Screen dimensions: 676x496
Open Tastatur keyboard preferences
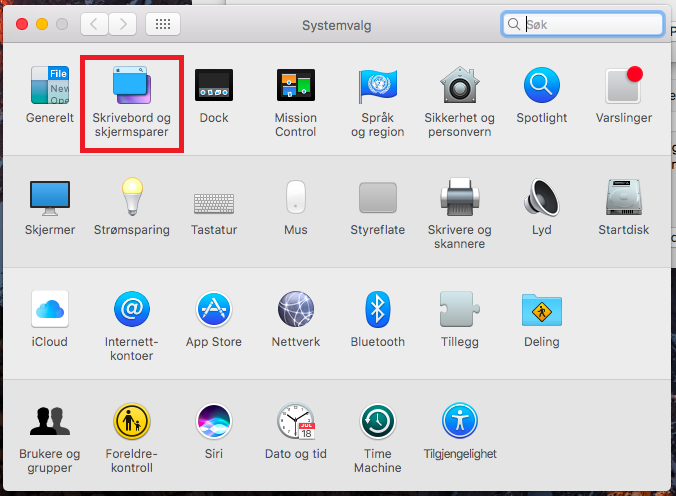(x=214, y=199)
